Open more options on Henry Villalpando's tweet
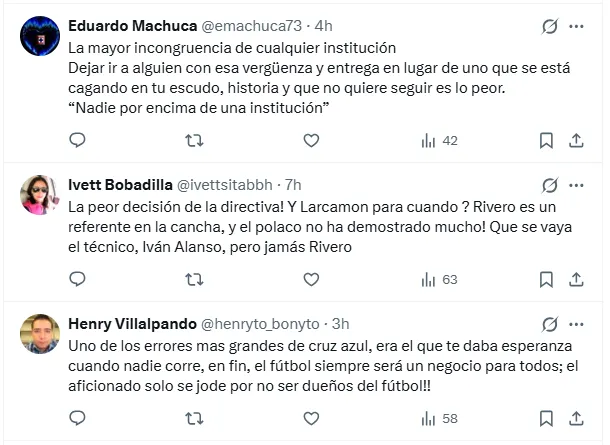Screen dimensions: 610x445 point(577,324)
